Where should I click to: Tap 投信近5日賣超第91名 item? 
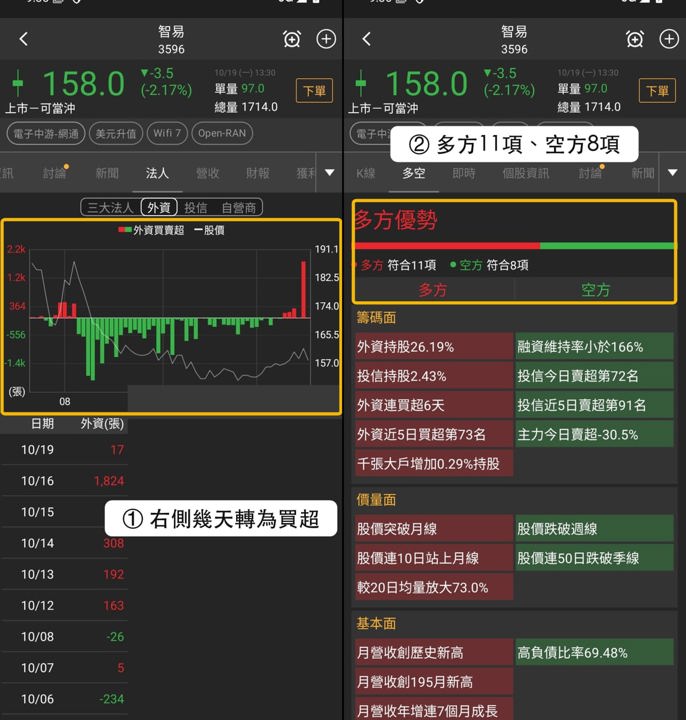pyautogui.click(x=594, y=405)
